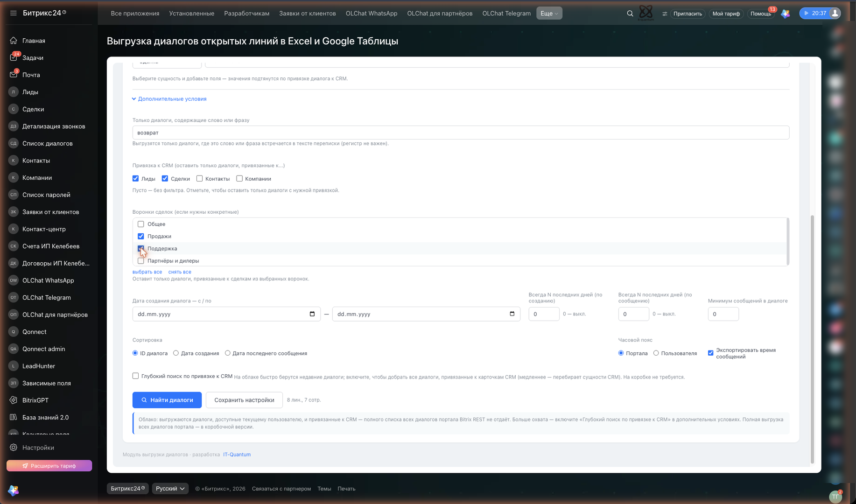Open Задачи tasks icon in sidebar
Screen dimensions: 856x504
coord(14,57)
